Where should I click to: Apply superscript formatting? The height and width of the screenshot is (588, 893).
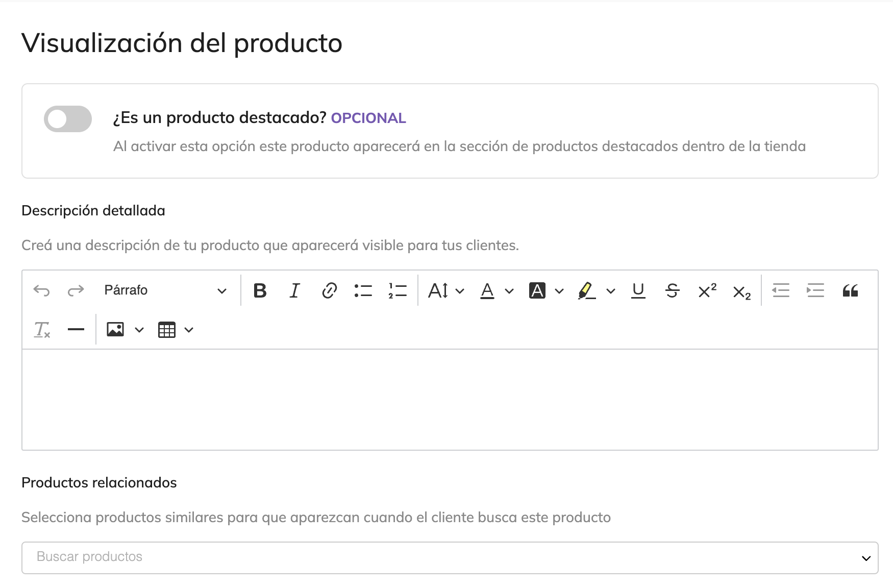(x=707, y=290)
